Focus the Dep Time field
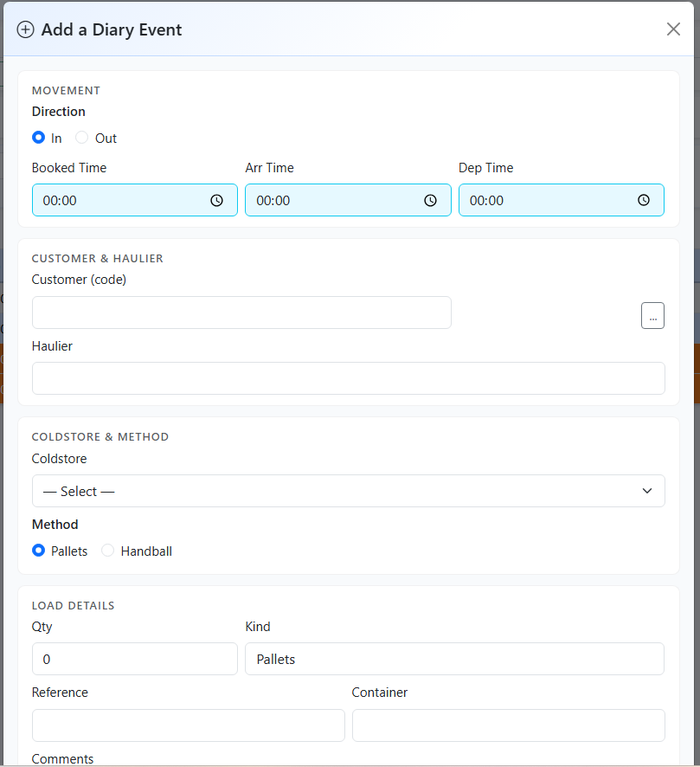This screenshot has height=767, width=700. tap(562, 200)
